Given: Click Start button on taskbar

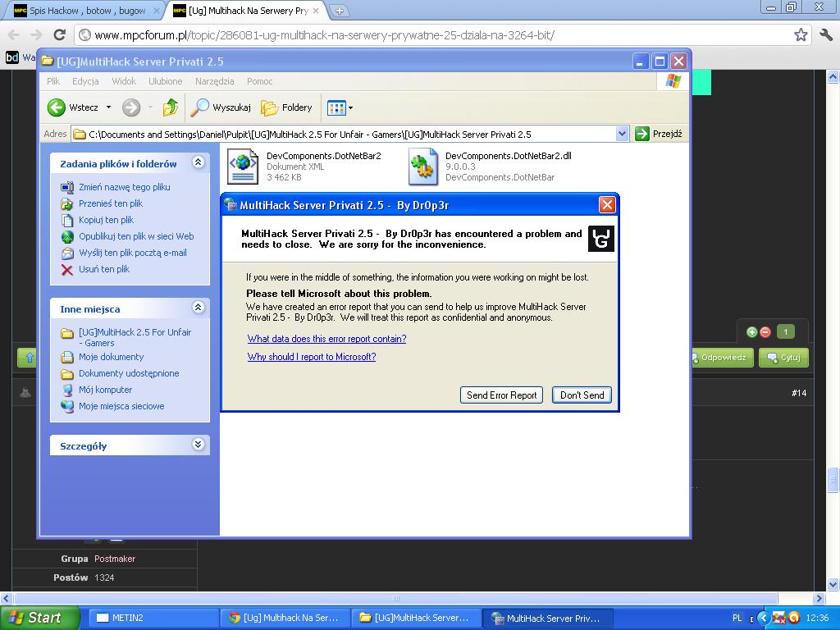Looking at the screenshot, I should click(x=39, y=618).
